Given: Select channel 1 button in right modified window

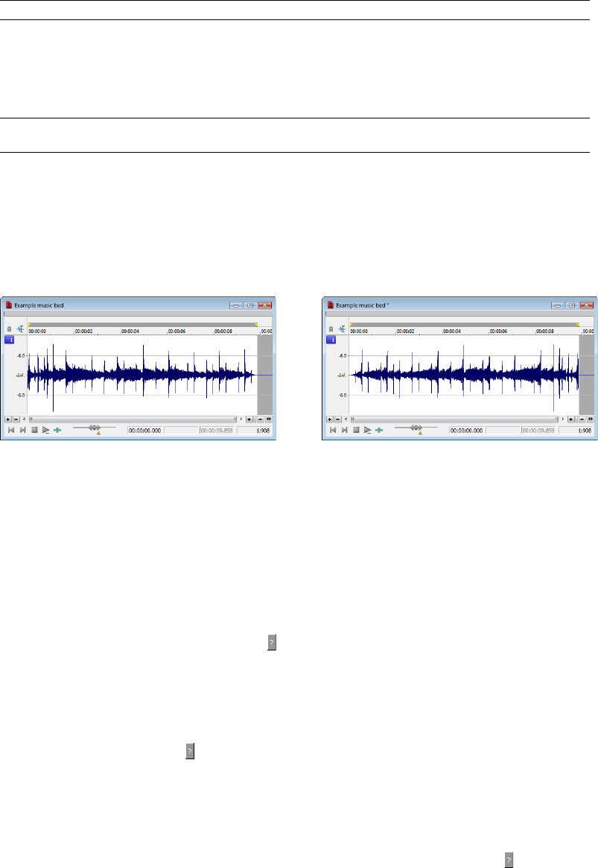Looking at the screenshot, I should (x=331, y=340).
